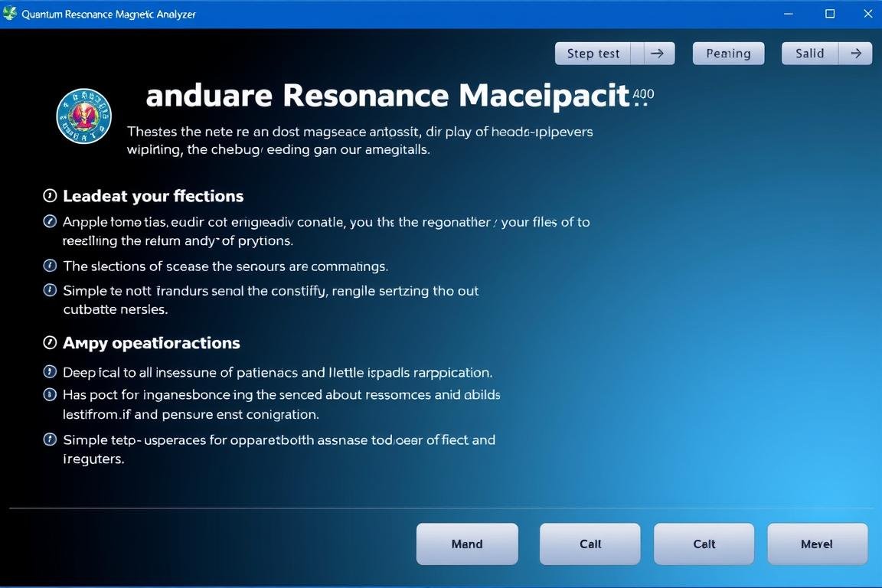Click the round emblem logo beside the heading

click(x=84, y=116)
